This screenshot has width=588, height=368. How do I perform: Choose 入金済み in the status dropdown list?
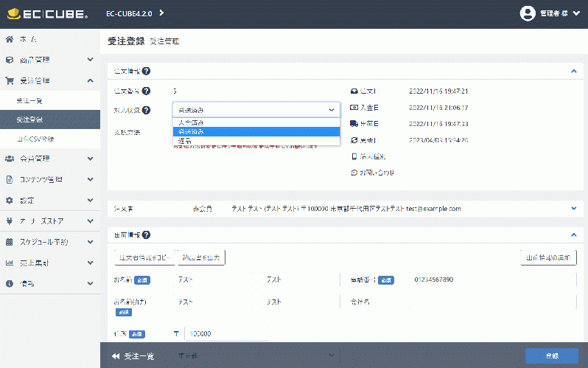[256, 123]
